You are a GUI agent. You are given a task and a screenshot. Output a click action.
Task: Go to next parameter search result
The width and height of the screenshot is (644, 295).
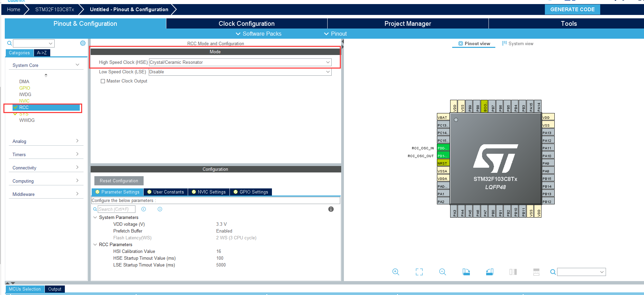pyautogui.click(x=160, y=209)
